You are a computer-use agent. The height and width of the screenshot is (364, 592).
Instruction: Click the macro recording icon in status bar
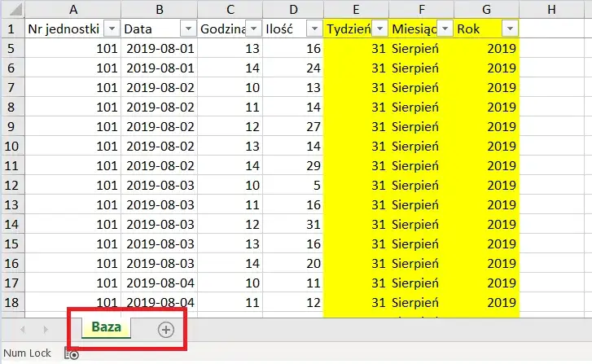73,354
